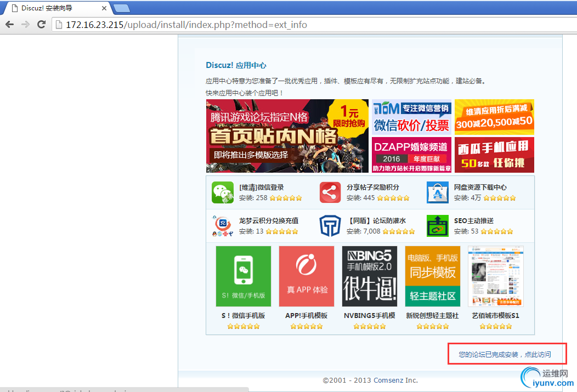Go back using the browser back arrow
577x392 pixels.
[9, 25]
